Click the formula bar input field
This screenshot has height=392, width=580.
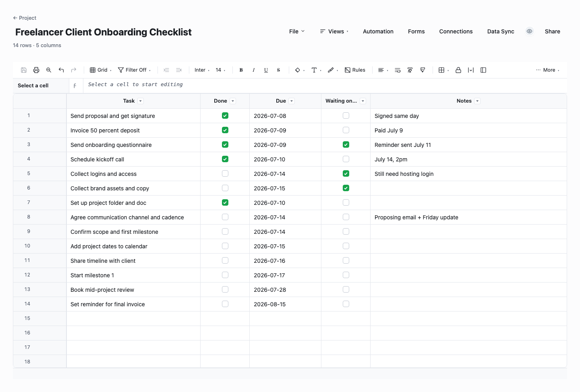(325, 85)
